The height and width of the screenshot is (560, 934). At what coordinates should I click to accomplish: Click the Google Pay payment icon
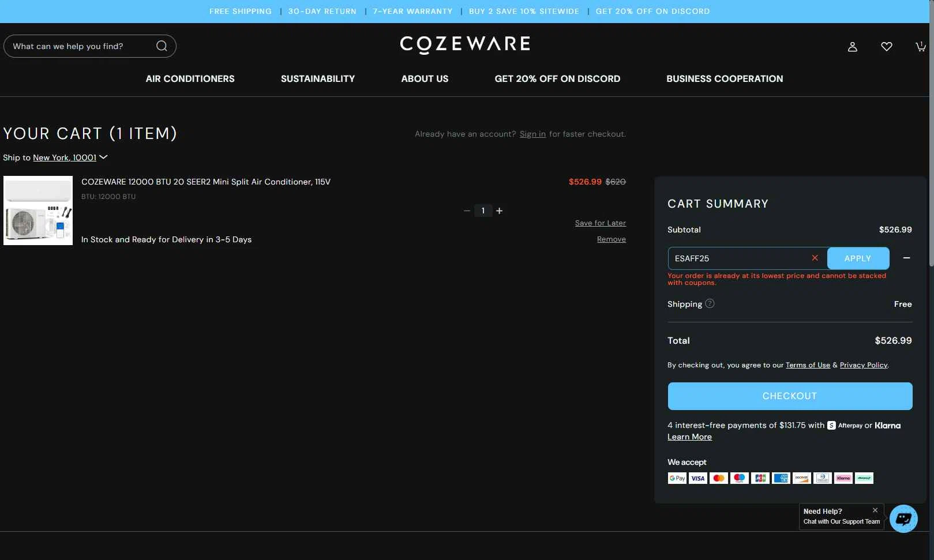[x=677, y=478]
